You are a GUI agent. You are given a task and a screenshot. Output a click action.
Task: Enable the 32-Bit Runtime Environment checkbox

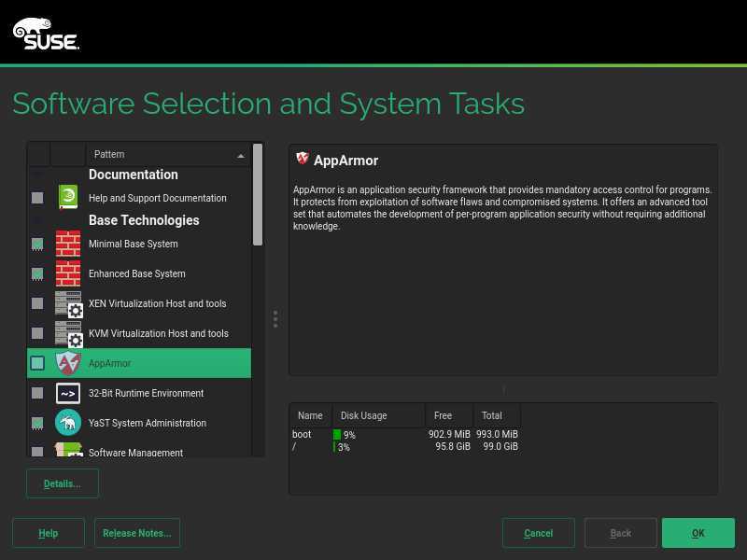[37, 393]
